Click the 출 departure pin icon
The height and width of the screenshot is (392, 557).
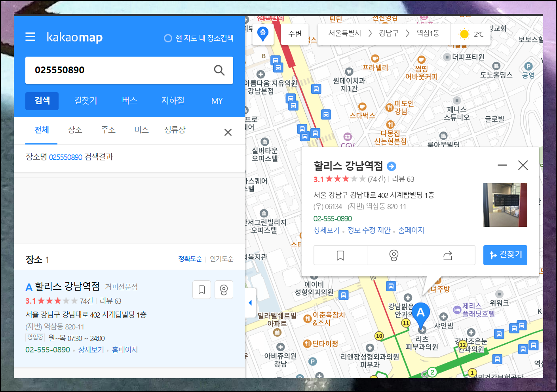coord(263,34)
